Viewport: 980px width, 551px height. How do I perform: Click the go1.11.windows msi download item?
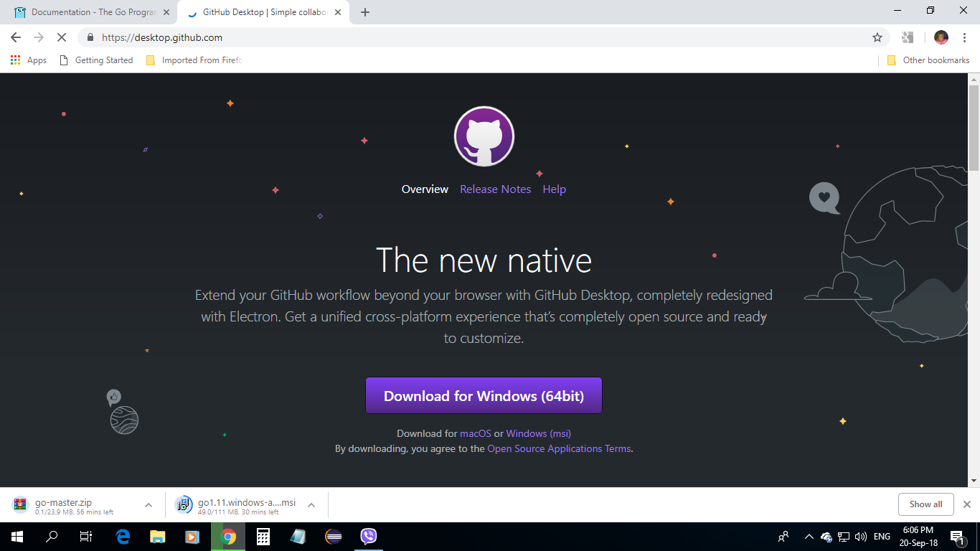(x=237, y=505)
